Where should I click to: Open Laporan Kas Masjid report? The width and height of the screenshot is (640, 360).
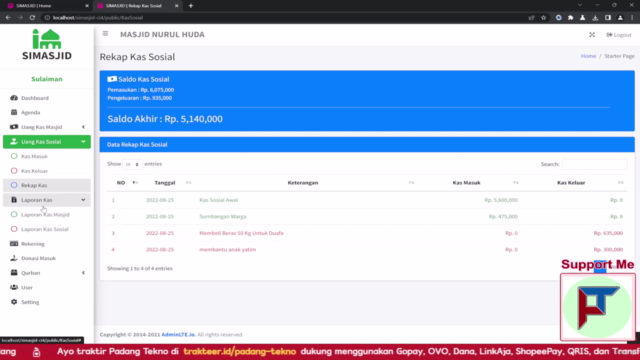point(47,214)
